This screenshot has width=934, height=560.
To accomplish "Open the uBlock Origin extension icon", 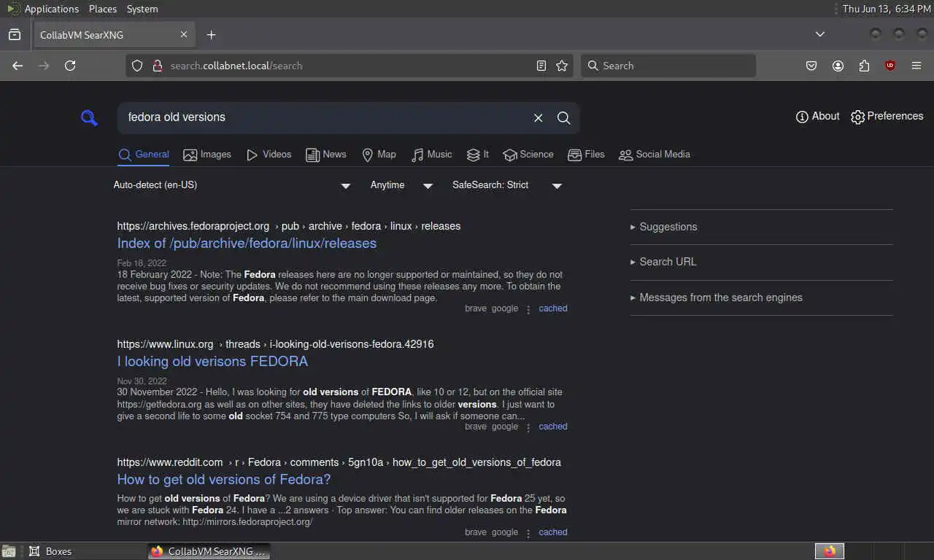I will click(x=890, y=66).
